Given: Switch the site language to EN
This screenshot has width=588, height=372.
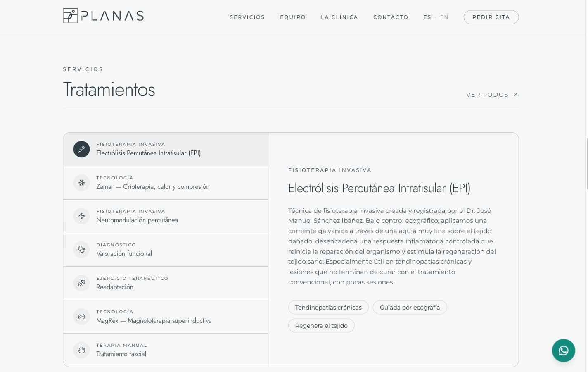Looking at the screenshot, I should coord(444,17).
